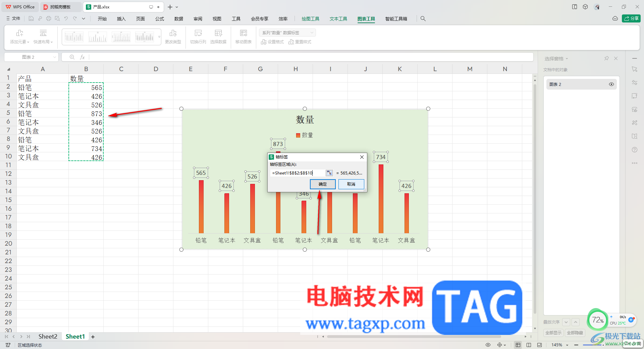The height and width of the screenshot is (349, 644).
Task: Open the 快速布局 dropdown
Action: click(43, 37)
